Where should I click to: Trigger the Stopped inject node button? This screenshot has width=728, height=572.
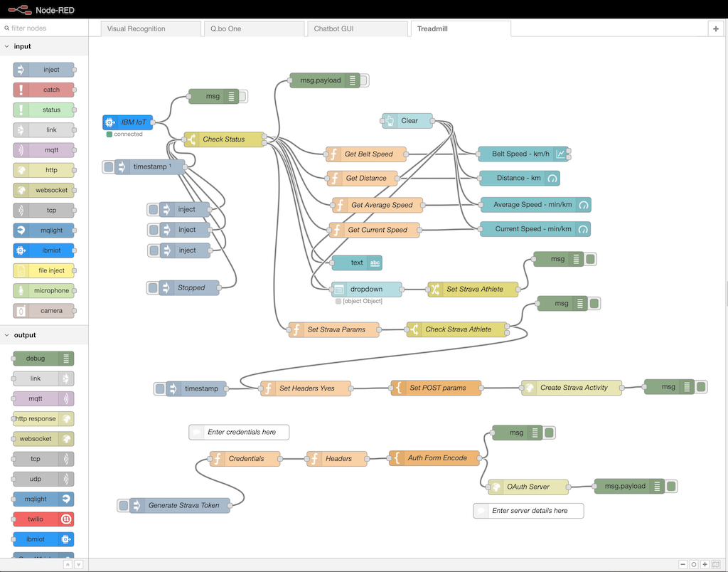pos(153,287)
